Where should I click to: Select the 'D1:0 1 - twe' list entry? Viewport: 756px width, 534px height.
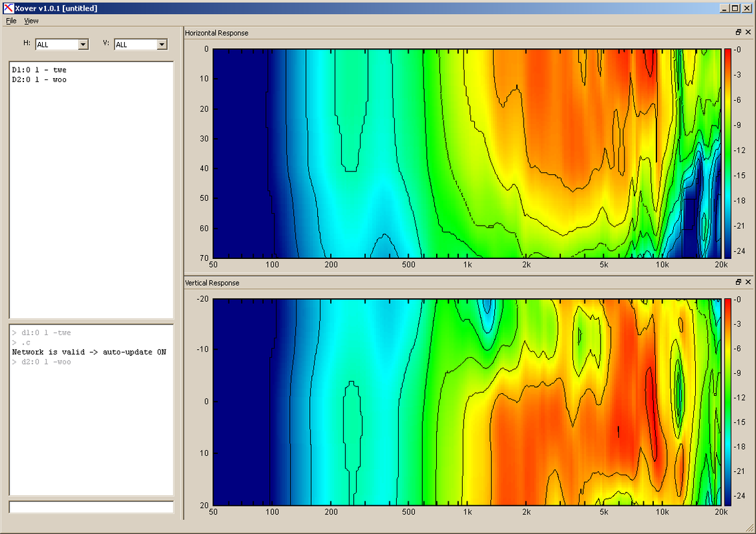[x=39, y=70]
